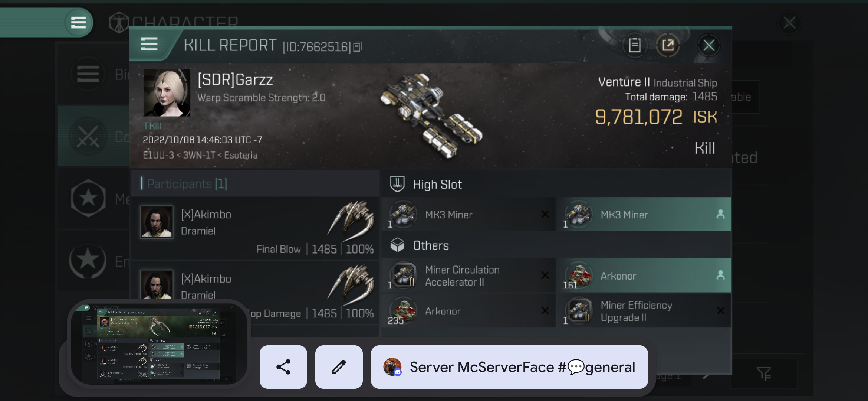The image size is (868, 401).
Task: Open Garzz's character portrait
Action: (167, 92)
